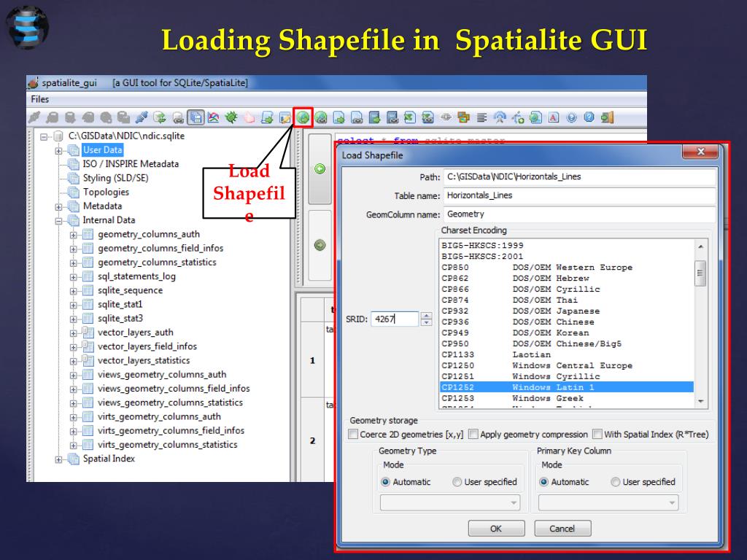Select Styling (SLD/SE) tree item
Viewport: 747px width, 560px height.
click(115, 178)
